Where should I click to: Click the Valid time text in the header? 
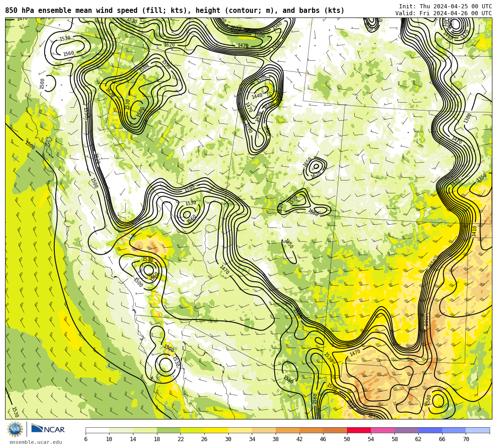pyautogui.click(x=444, y=13)
